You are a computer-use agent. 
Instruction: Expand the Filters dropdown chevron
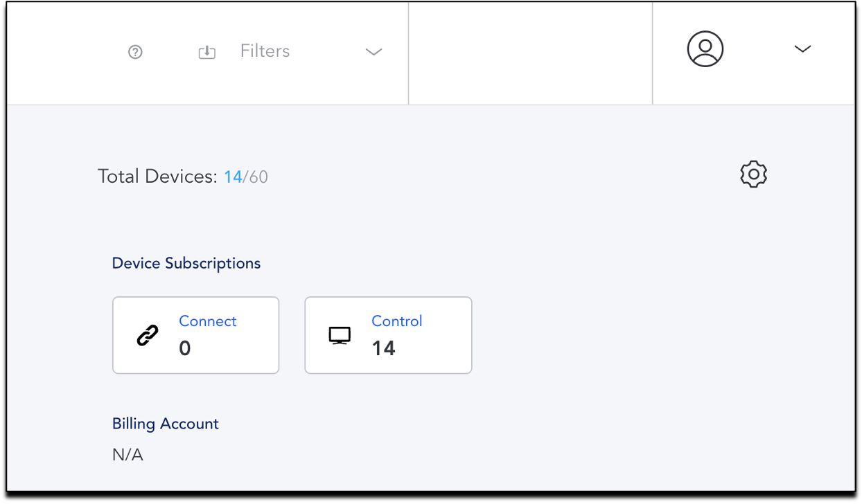click(x=374, y=52)
